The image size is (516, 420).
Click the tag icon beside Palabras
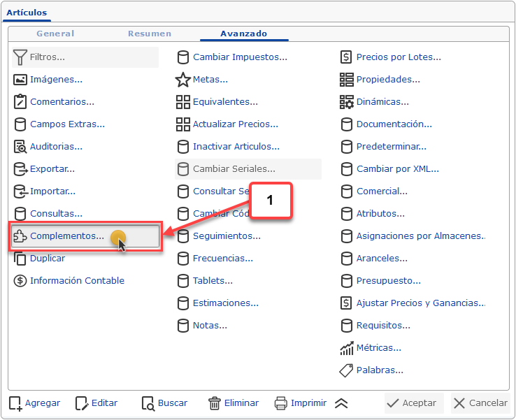(x=346, y=370)
